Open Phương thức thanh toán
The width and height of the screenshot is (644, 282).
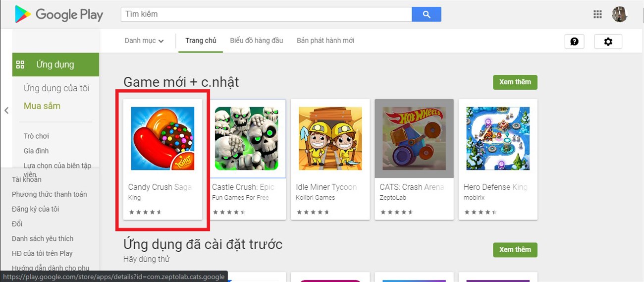(50, 194)
